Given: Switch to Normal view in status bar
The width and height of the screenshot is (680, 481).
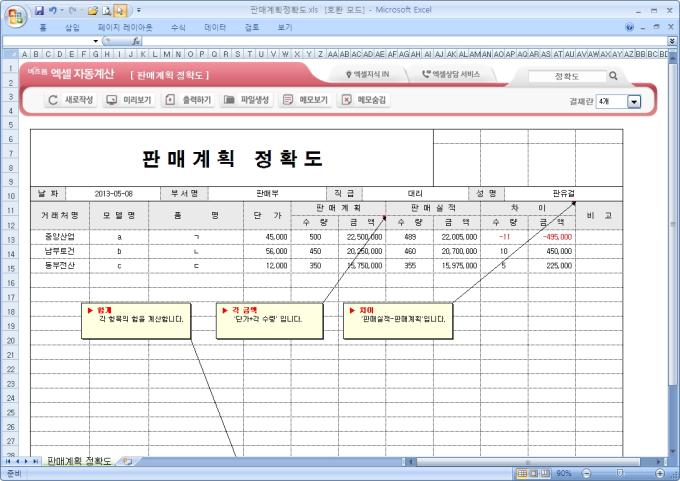Looking at the screenshot, I should point(523,473).
